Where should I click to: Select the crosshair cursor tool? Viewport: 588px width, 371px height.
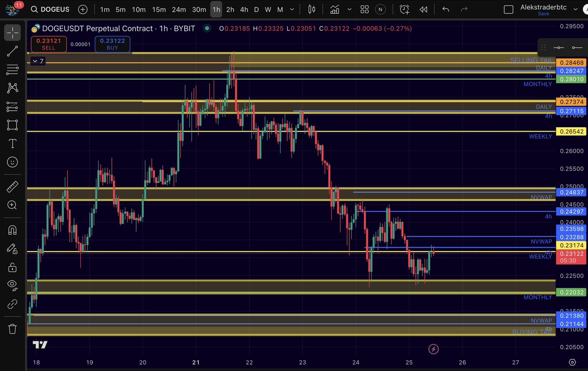(12, 32)
